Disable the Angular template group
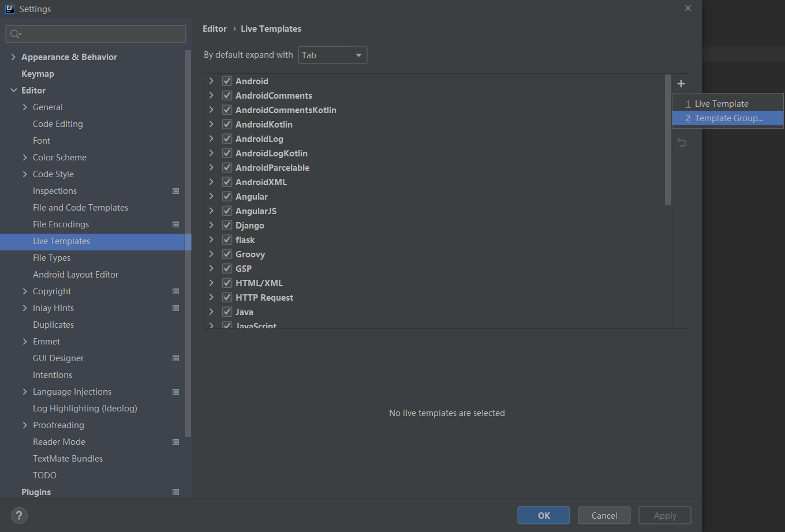785x532 pixels. (227, 197)
